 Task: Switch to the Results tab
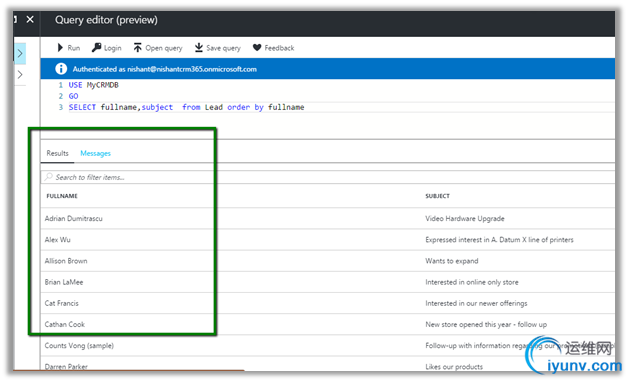pos(57,153)
